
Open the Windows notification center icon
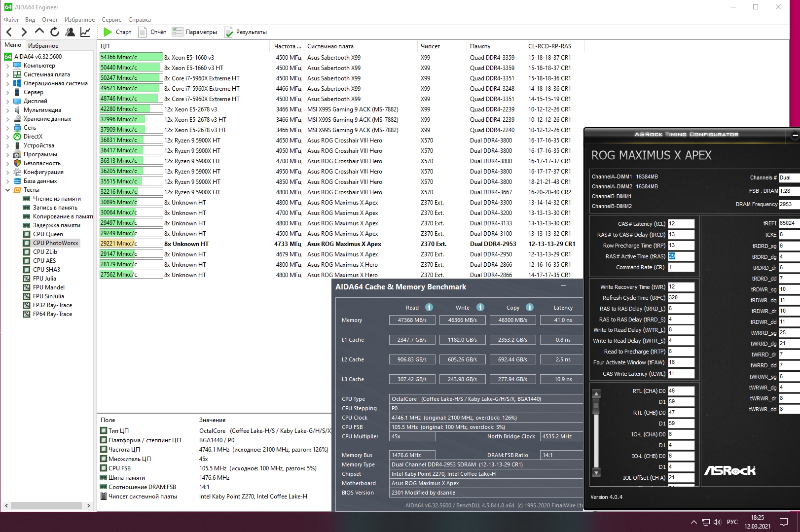[x=784, y=522]
